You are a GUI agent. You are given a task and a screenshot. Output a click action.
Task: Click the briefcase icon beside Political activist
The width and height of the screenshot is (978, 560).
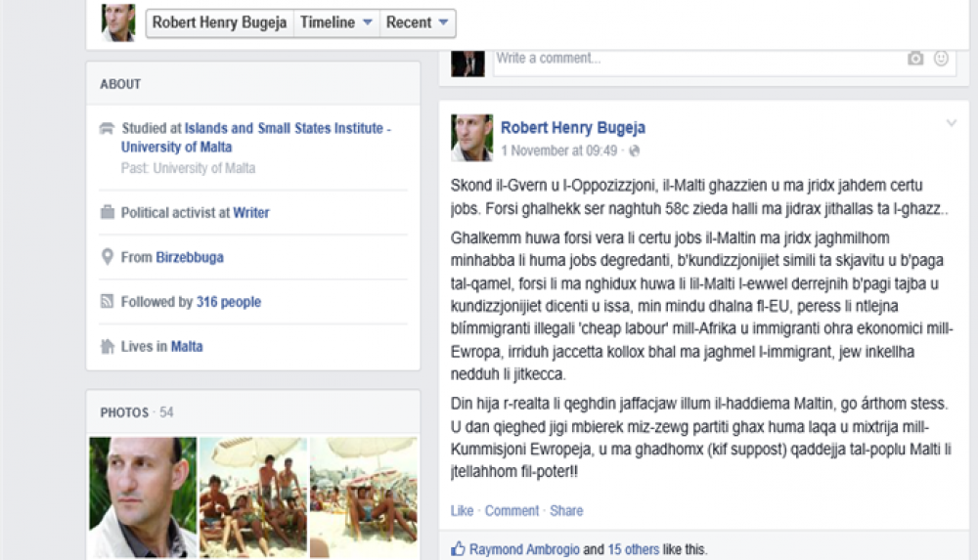108,213
